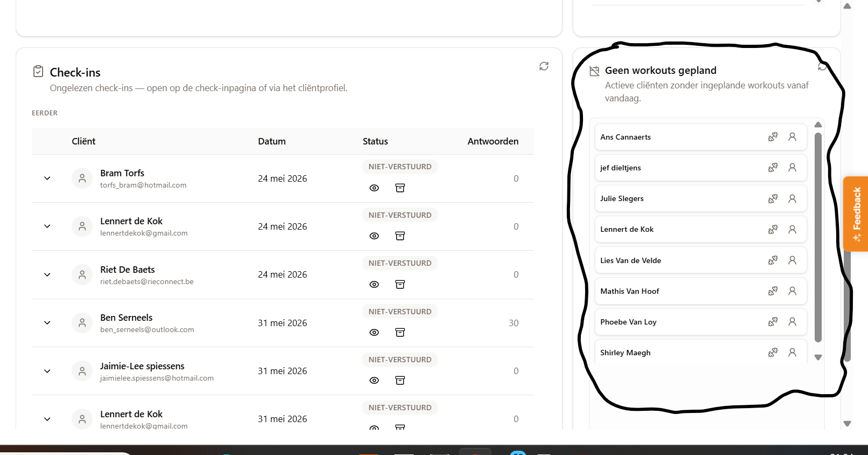This screenshot has height=455, width=868.
Task: Expand Jaimie-Lee spiessens row chevron
Action: pos(47,371)
